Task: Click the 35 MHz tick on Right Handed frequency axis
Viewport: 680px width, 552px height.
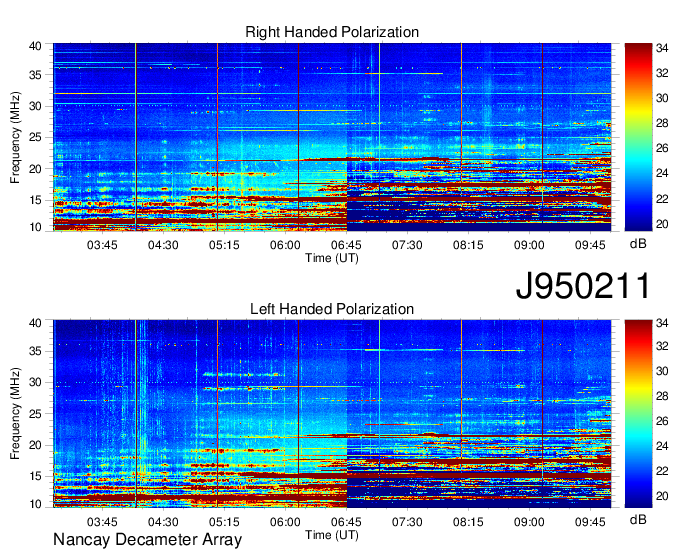Action: pos(35,75)
